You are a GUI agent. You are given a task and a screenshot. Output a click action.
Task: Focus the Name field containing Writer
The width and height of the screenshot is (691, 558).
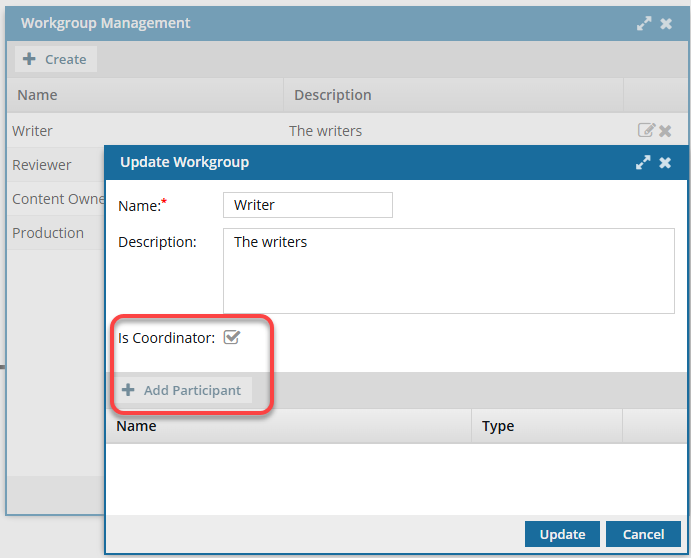[x=307, y=205]
